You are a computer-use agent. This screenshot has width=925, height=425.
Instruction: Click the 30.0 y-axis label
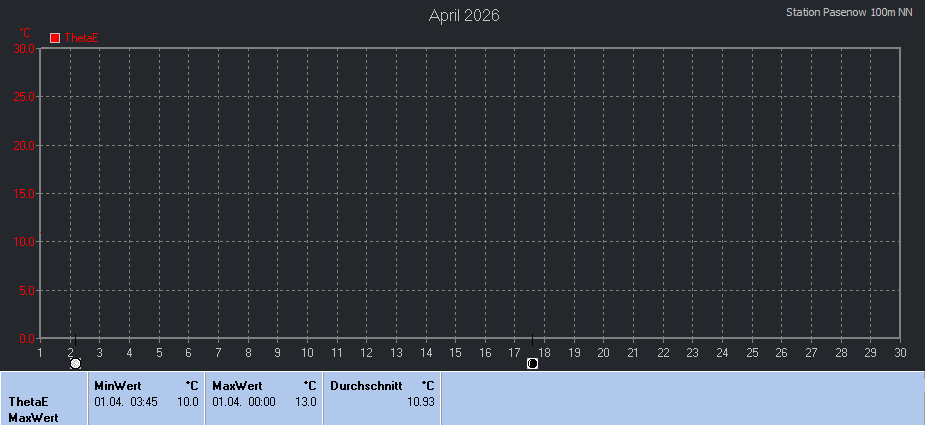24,48
